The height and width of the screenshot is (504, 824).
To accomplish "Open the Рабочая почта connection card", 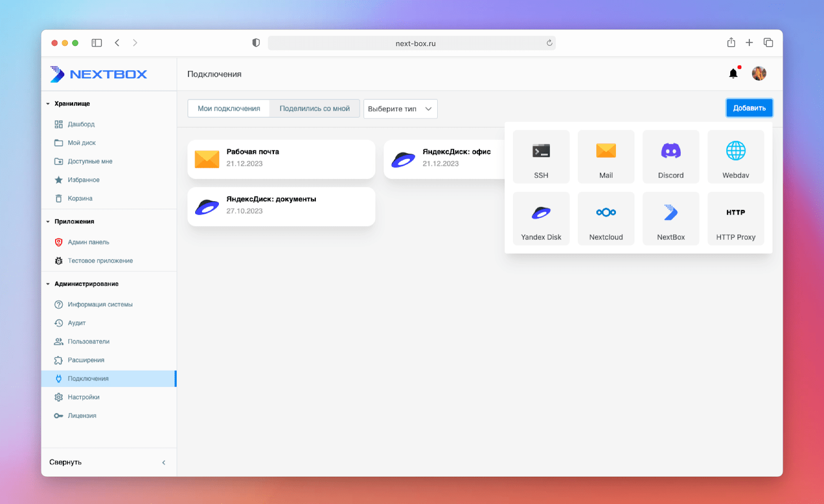I will click(x=281, y=160).
